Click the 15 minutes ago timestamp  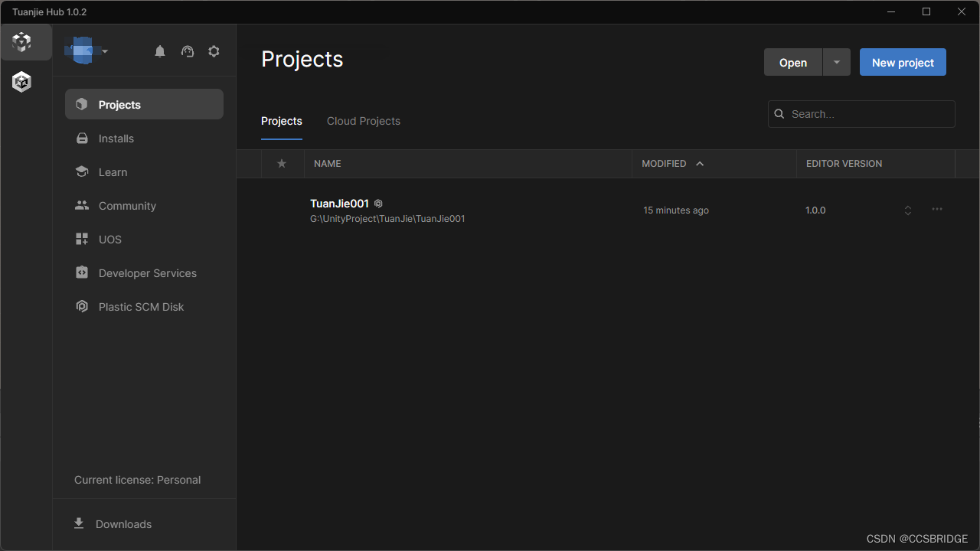click(676, 210)
